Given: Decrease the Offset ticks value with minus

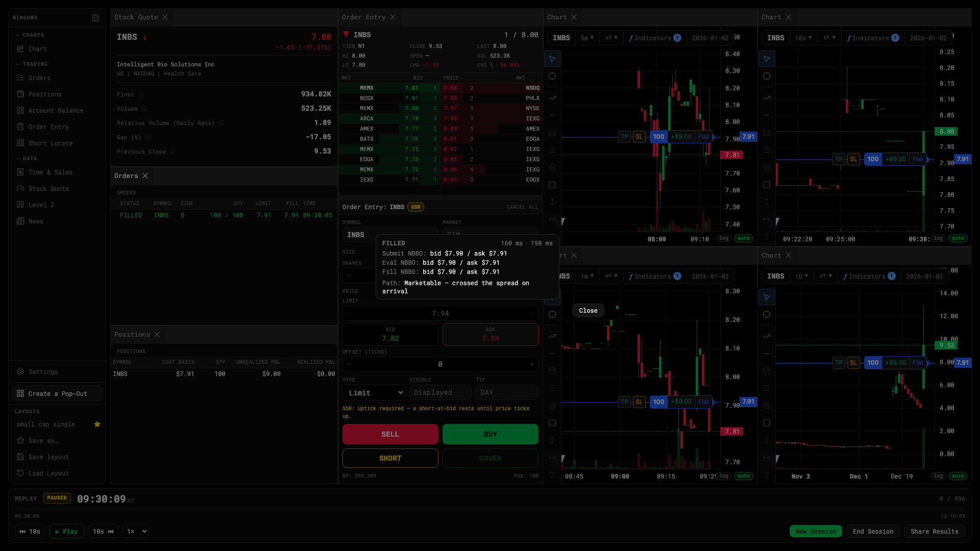Looking at the screenshot, I should coord(349,364).
